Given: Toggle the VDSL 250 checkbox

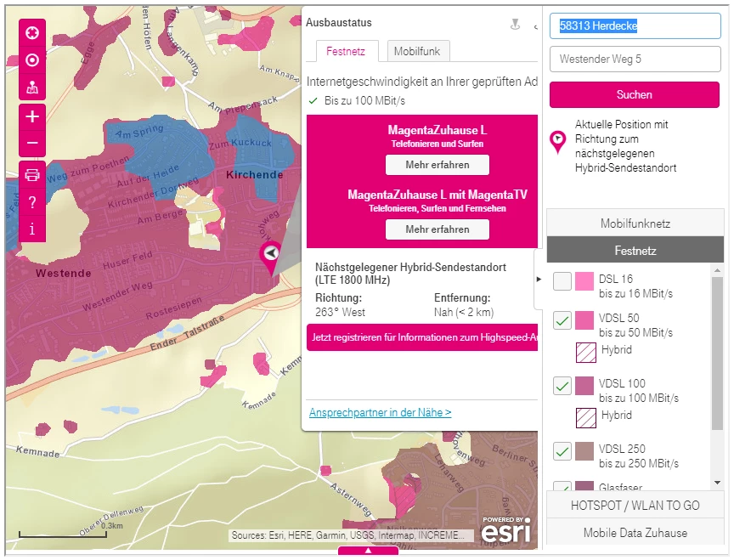Looking at the screenshot, I should (x=562, y=451).
